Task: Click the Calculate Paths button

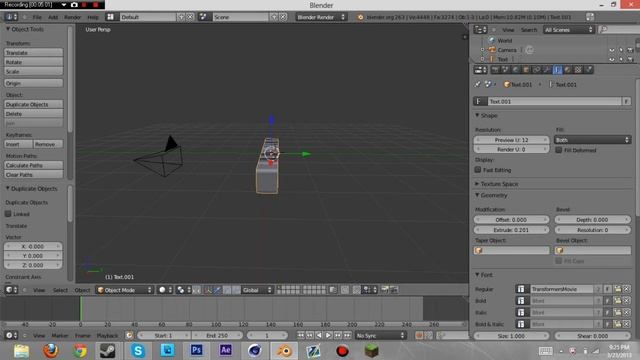Action: pos(33,165)
